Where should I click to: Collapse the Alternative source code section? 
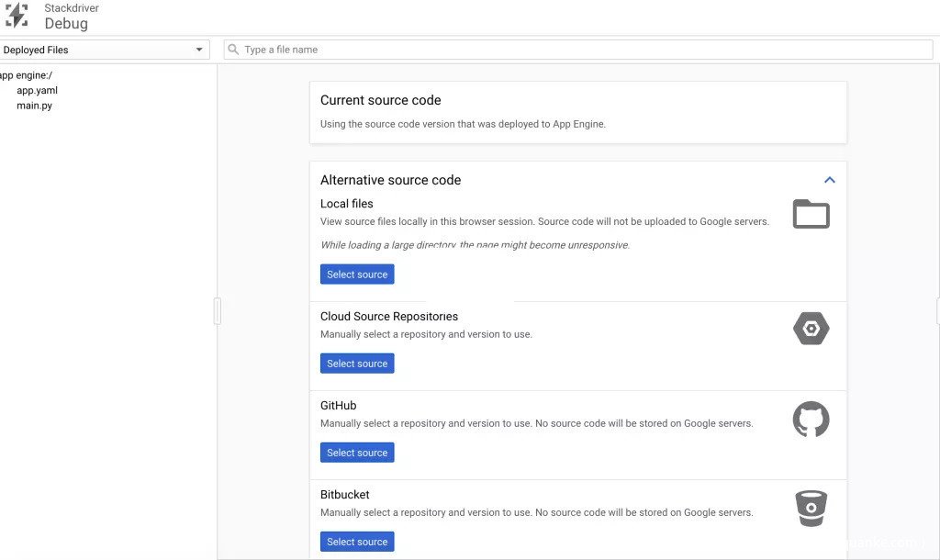(x=829, y=180)
